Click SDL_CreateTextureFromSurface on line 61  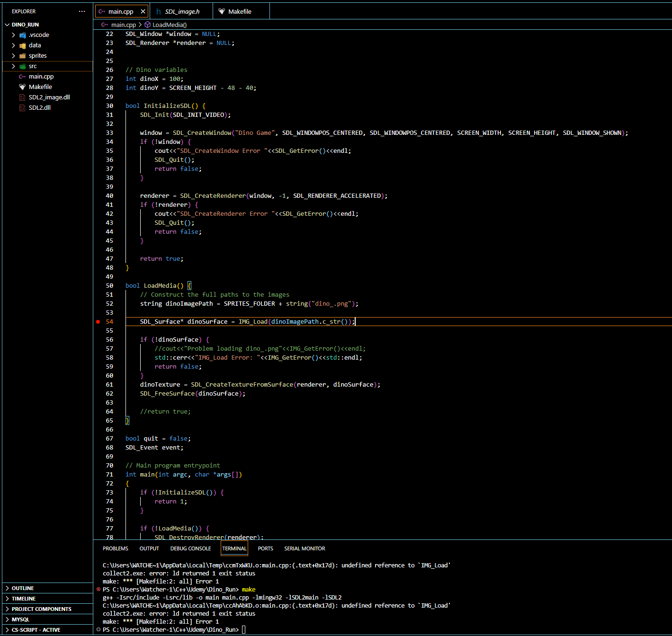coord(242,385)
